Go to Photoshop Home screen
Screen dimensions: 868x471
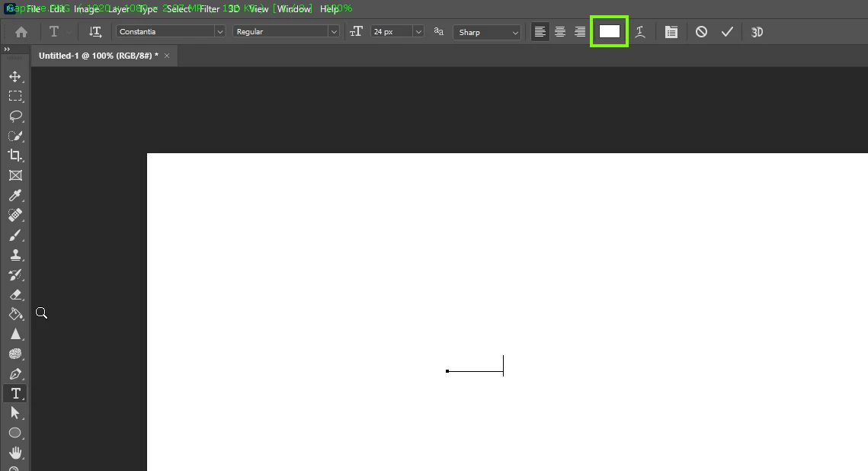pyautogui.click(x=21, y=32)
